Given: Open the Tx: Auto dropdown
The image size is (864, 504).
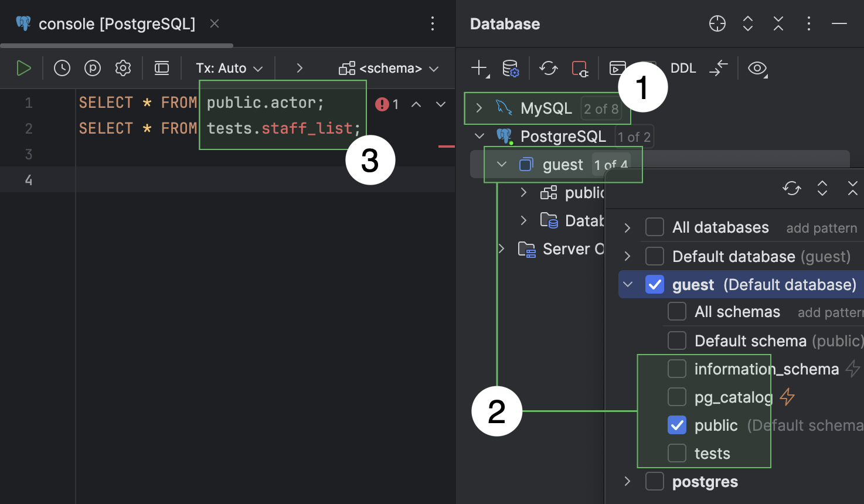Looking at the screenshot, I should tap(229, 68).
